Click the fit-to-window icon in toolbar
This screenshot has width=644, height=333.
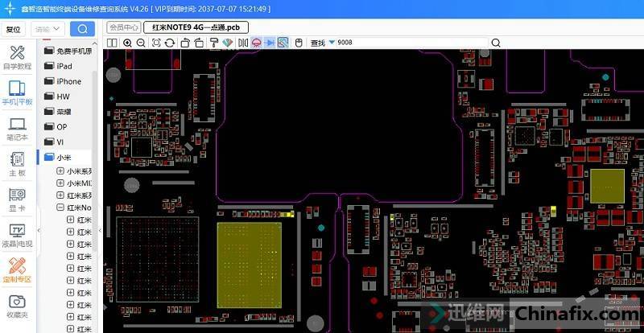[157, 42]
